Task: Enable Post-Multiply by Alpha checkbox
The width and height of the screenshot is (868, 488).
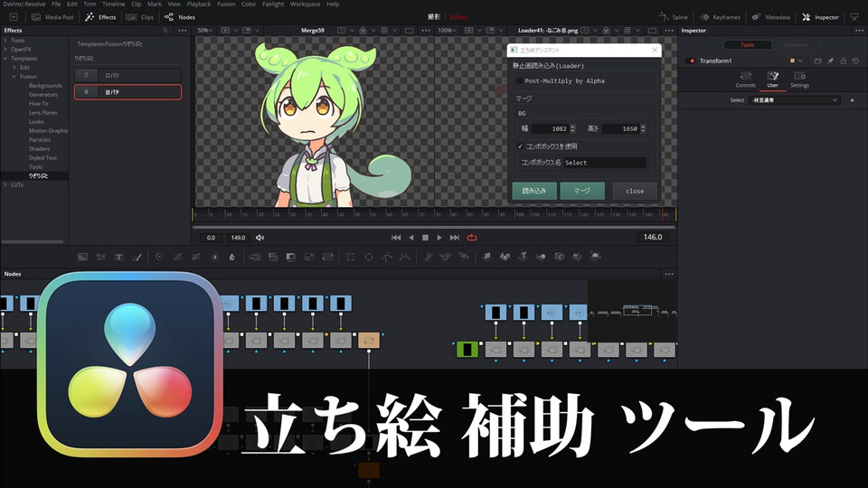Action: 519,80
